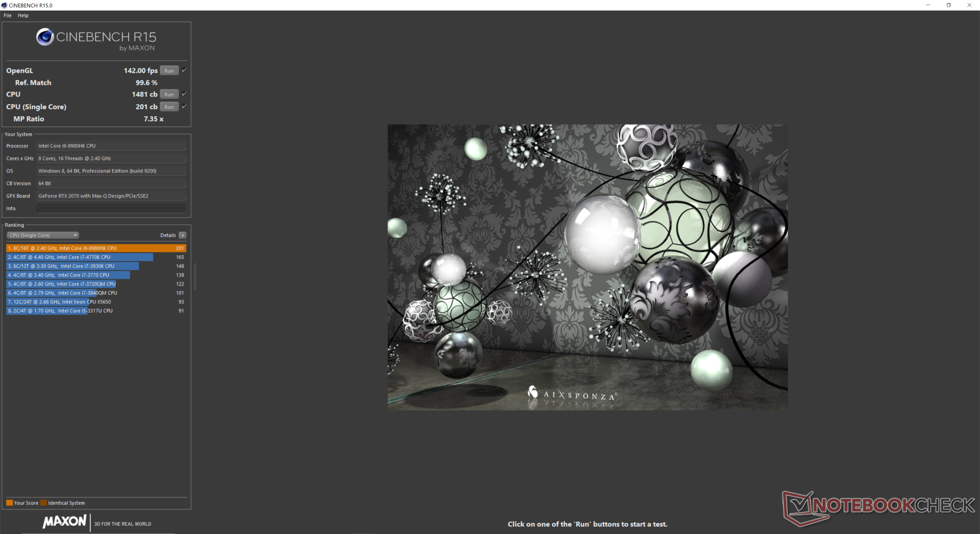Viewport: 980px width, 534px height.
Task: Select ranking row 8, Intel Core i5-3317U
Action: click(x=96, y=311)
